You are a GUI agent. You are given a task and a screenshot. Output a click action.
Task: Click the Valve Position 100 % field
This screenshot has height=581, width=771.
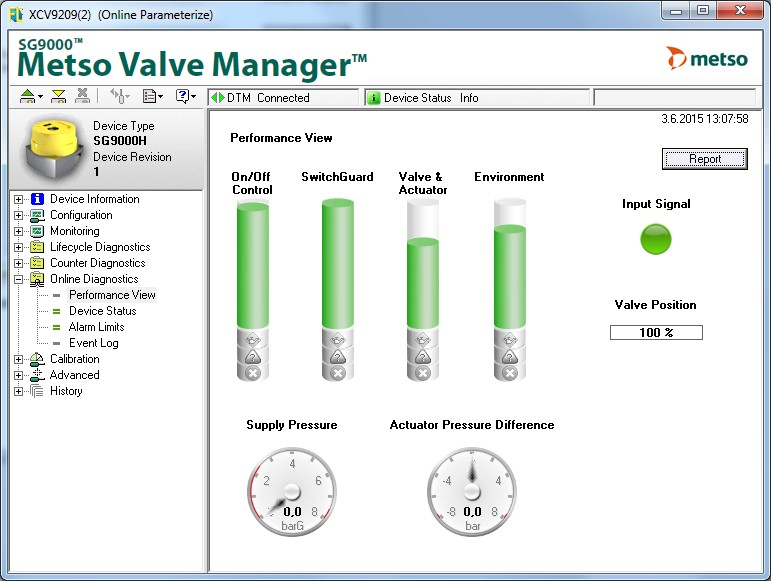pos(656,333)
